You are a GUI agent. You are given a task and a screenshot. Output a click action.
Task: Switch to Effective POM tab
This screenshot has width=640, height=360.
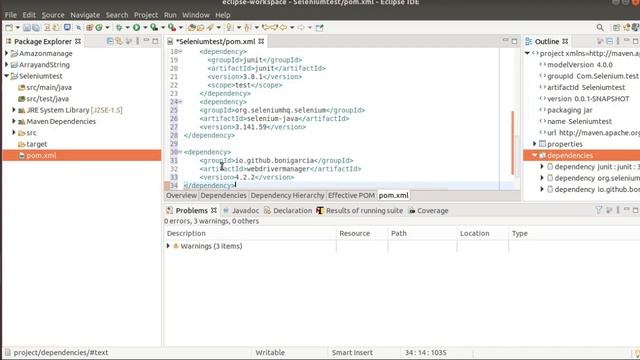click(x=351, y=196)
